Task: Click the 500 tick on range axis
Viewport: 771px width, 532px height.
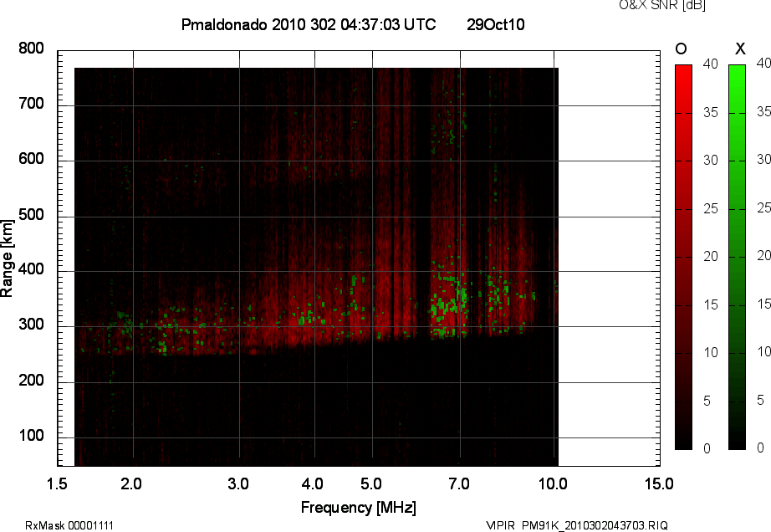Action: pos(31,216)
